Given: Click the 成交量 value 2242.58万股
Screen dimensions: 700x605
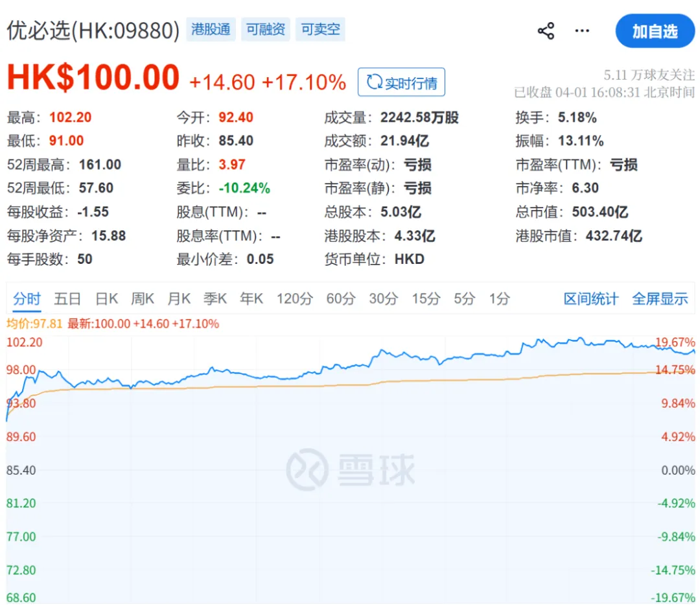Looking at the screenshot, I should [x=419, y=117].
